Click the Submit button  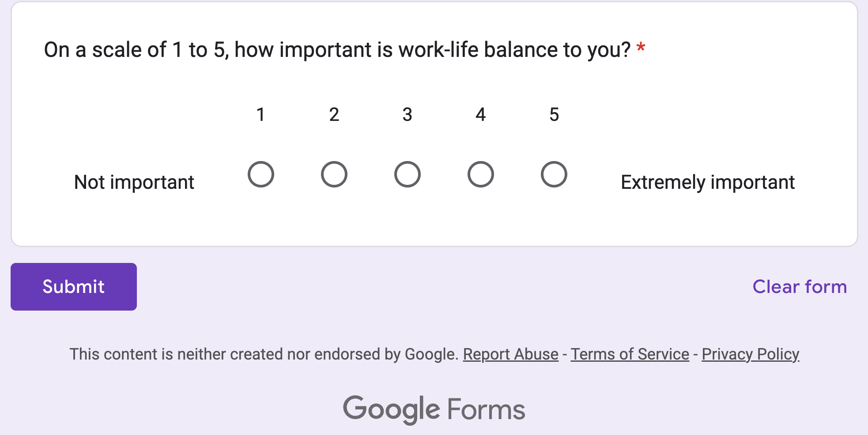pos(73,287)
